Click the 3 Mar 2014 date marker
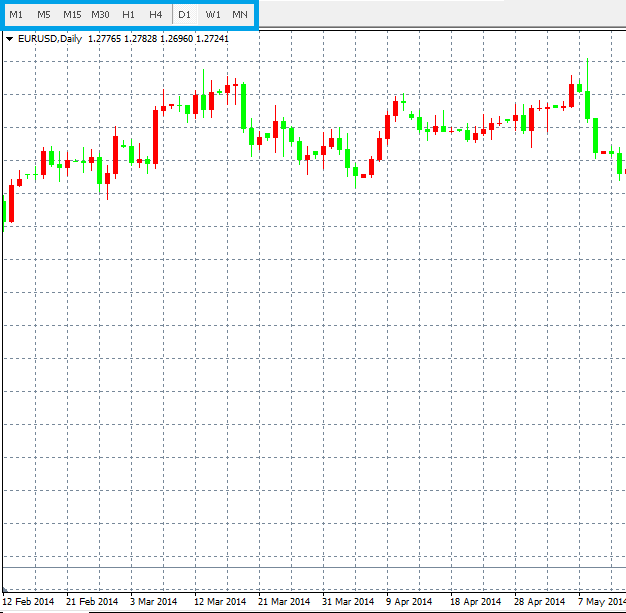The image size is (626, 613). click(154, 602)
